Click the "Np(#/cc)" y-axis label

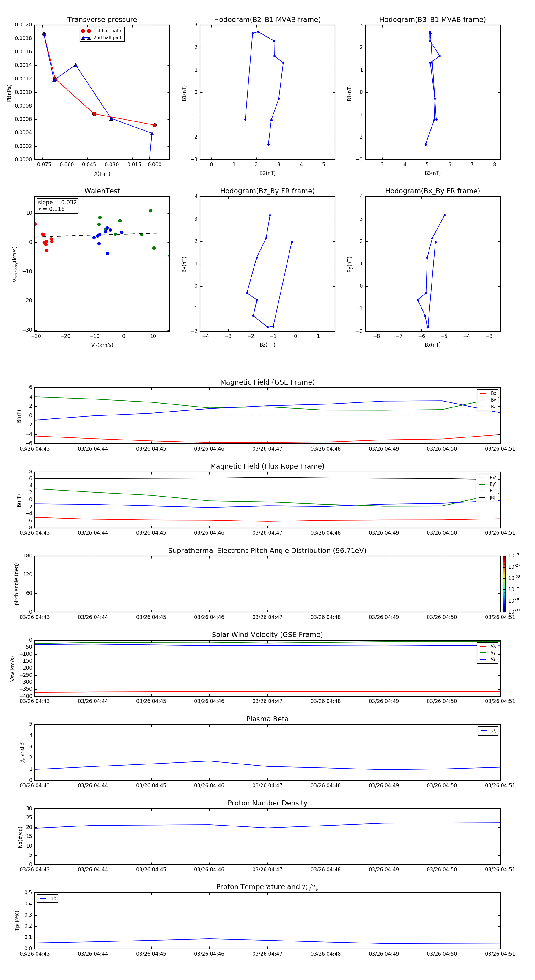[x=20, y=837]
